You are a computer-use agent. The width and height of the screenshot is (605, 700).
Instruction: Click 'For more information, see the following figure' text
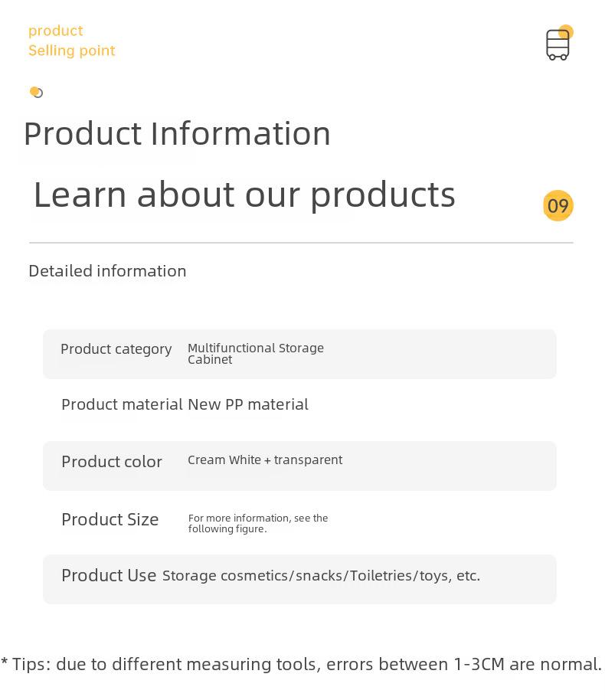258,523
